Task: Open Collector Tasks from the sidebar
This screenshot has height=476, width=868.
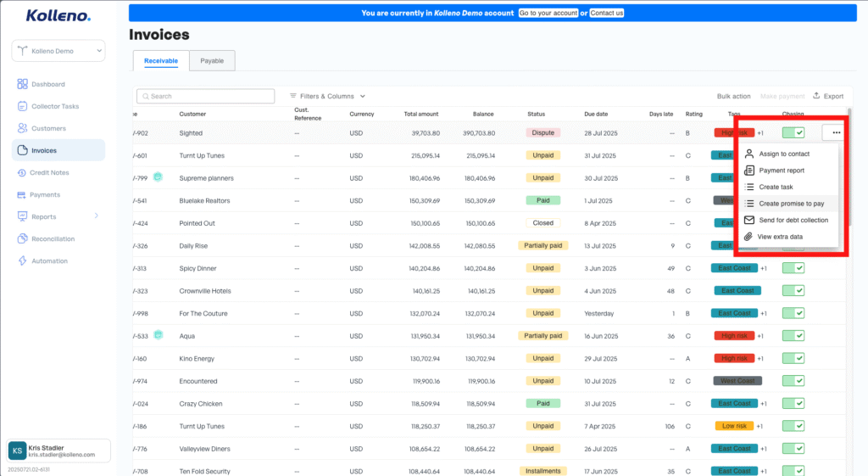Action: click(55, 107)
